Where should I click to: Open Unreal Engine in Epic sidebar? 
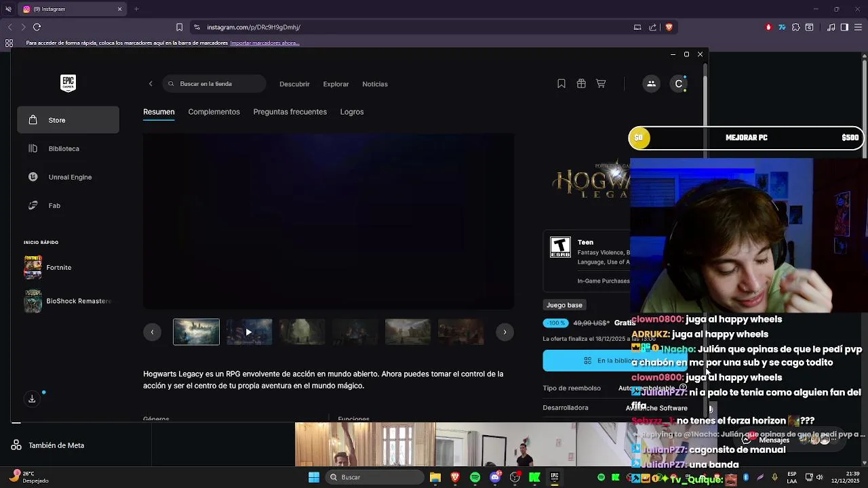pos(68,177)
